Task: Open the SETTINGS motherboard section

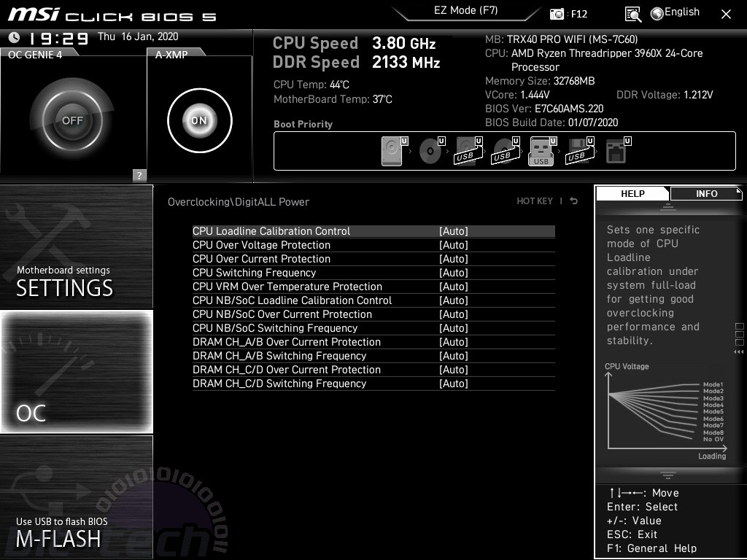Action: [76, 246]
